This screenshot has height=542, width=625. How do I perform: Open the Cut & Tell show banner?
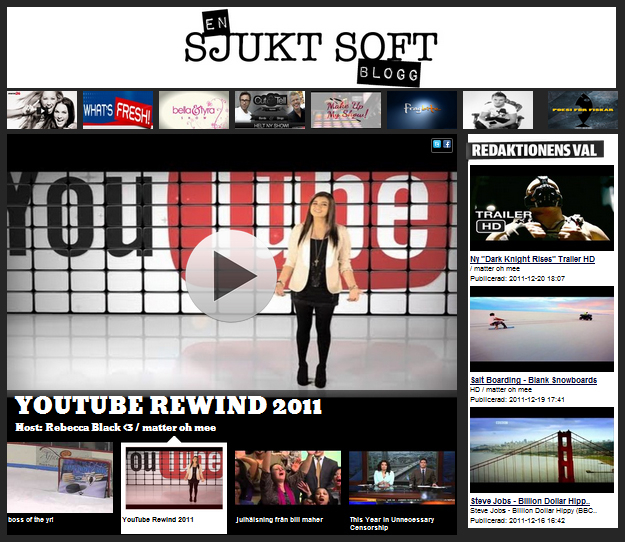270,110
